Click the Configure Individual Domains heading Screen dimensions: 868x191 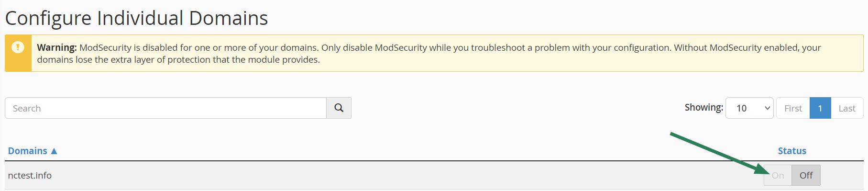(136, 18)
